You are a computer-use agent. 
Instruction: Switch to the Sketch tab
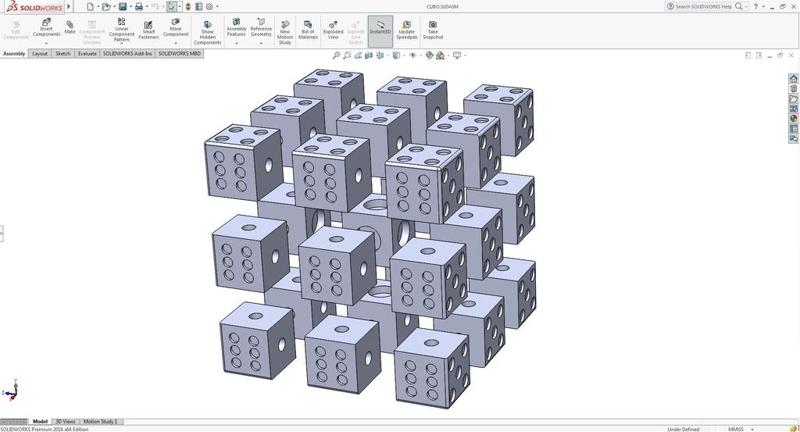(x=63, y=54)
